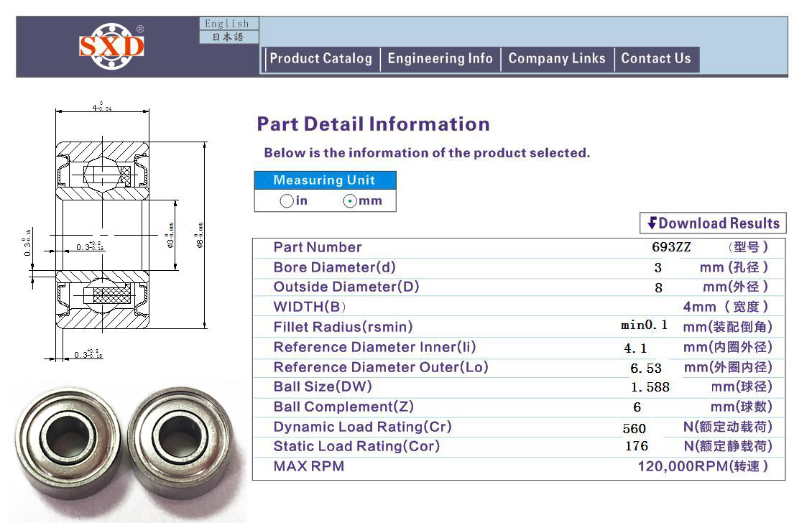The image size is (812, 523).
Task: Select the inch measuring unit
Action: point(287,201)
